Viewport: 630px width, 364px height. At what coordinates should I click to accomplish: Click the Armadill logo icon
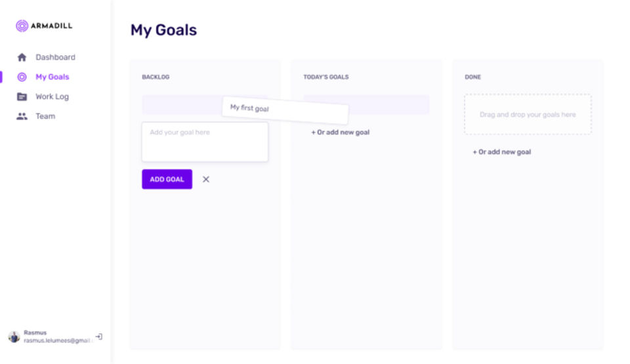click(x=22, y=26)
